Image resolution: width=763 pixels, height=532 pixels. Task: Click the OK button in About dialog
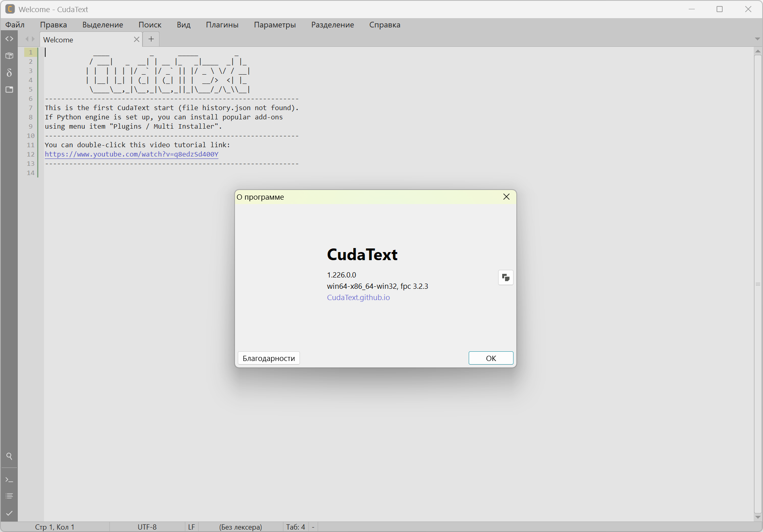pos(491,358)
